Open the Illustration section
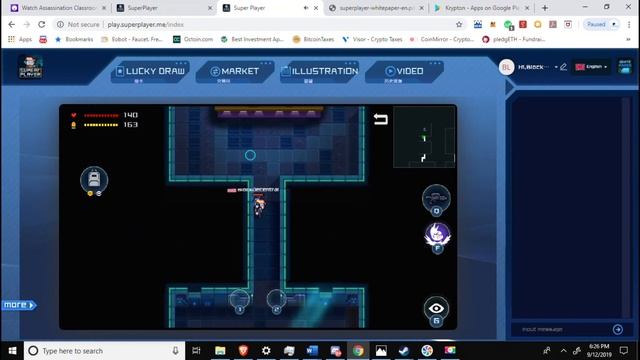This screenshot has width=640, height=360. [320, 71]
